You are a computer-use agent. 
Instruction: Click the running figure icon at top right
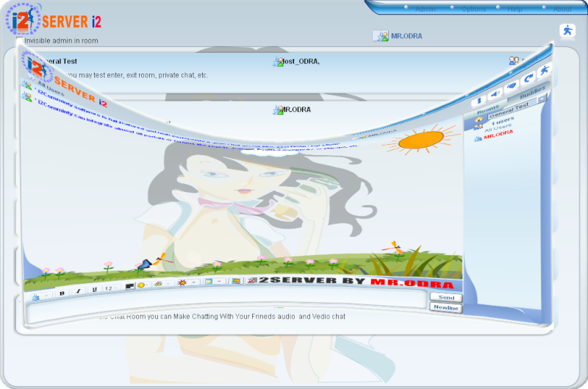(x=567, y=30)
